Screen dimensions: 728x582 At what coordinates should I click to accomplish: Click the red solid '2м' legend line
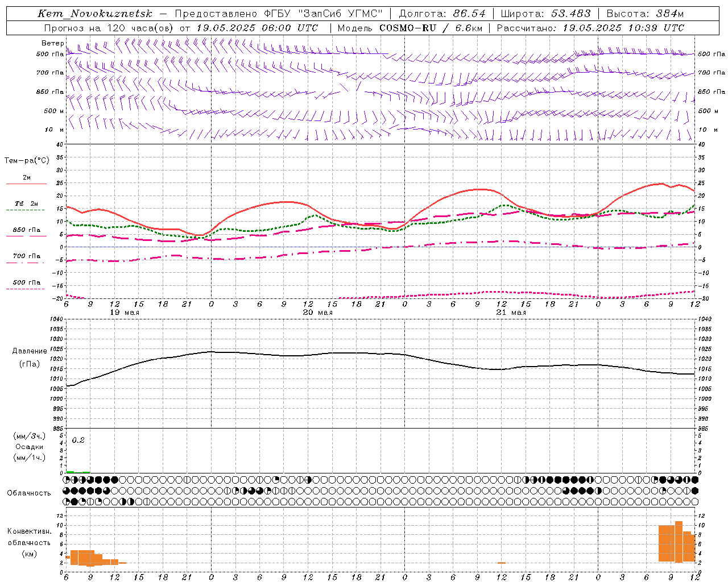[x=26, y=184]
